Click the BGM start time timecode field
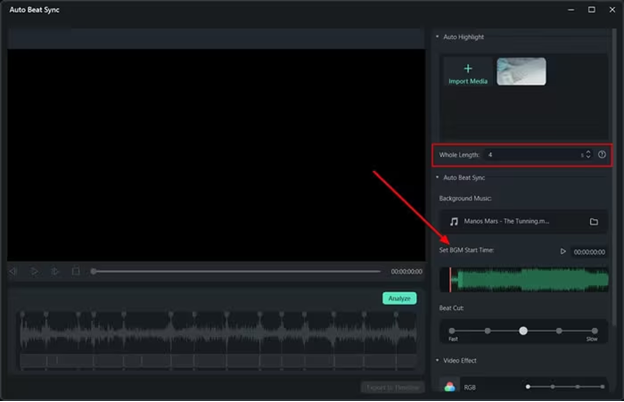624x402 pixels. pos(589,252)
